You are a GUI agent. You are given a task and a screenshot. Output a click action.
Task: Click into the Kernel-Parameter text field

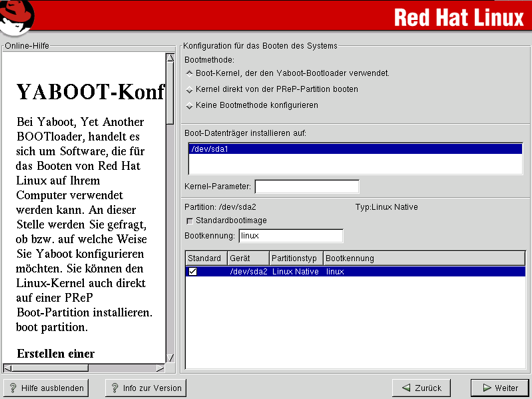pyautogui.click(x=306, y=187)
